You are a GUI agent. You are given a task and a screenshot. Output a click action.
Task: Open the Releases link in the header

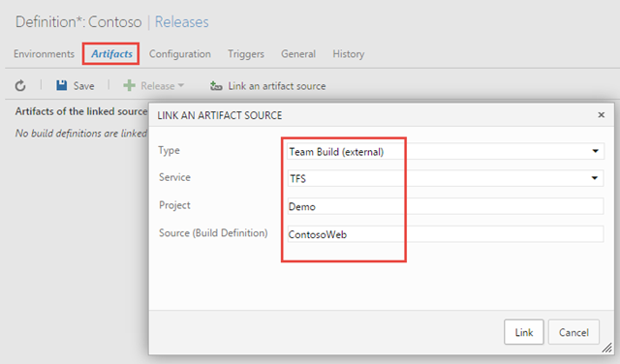(x=181, y=22)
